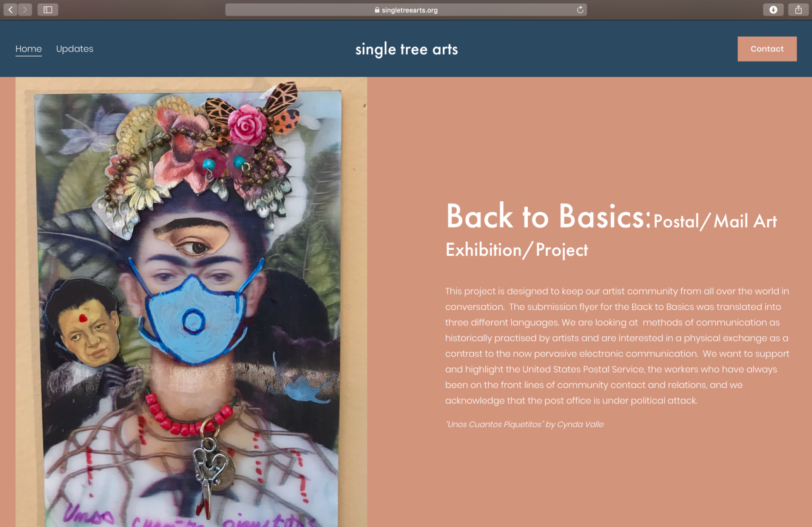Click the Contact button
The width and height of the screenshot is (812, 527).
[x=767, y=49]
